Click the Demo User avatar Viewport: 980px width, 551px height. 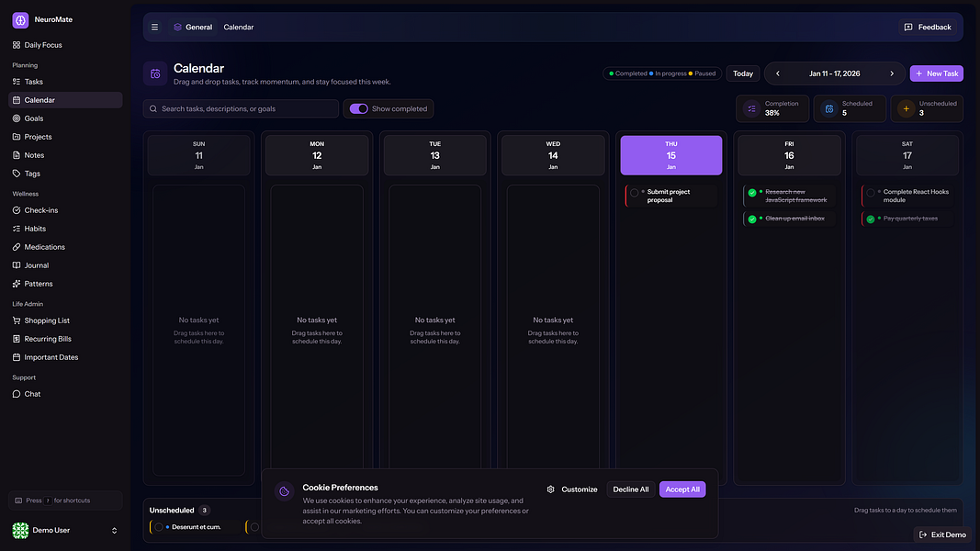[x=20, y=531]
